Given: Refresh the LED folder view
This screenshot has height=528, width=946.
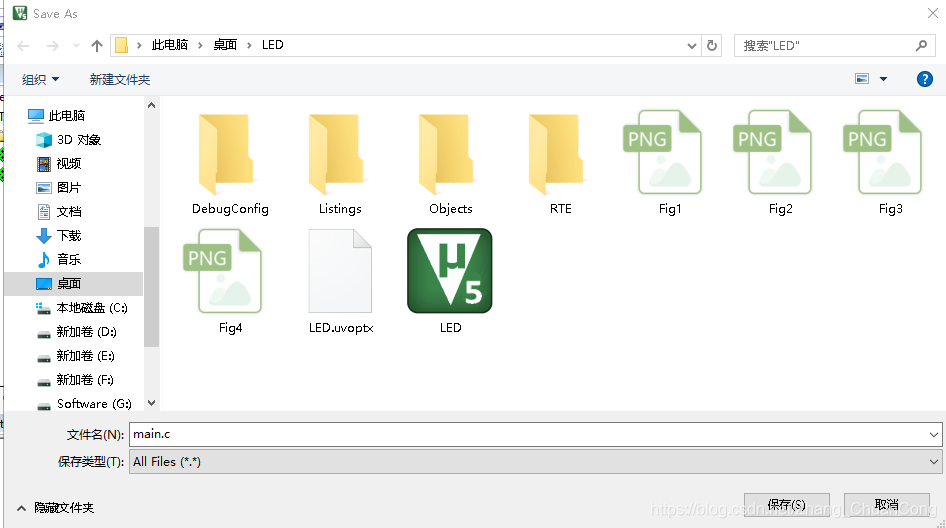Looking at the screenshot, I should point(712,45).
